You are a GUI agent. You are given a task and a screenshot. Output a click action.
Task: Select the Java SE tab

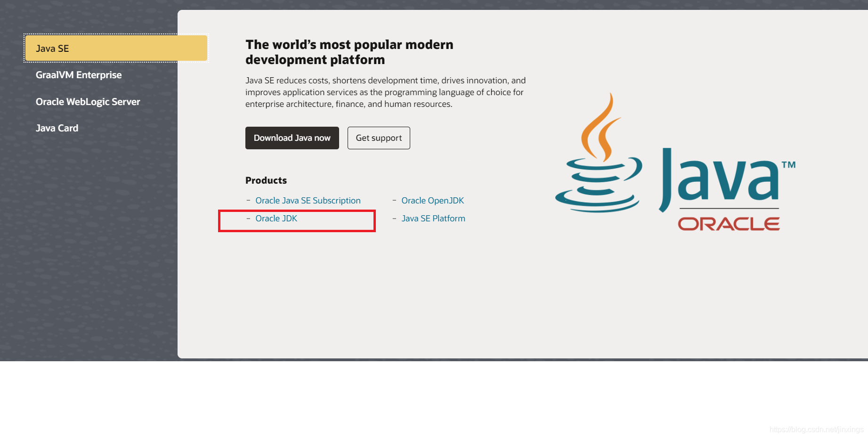(x=116, y=48)
